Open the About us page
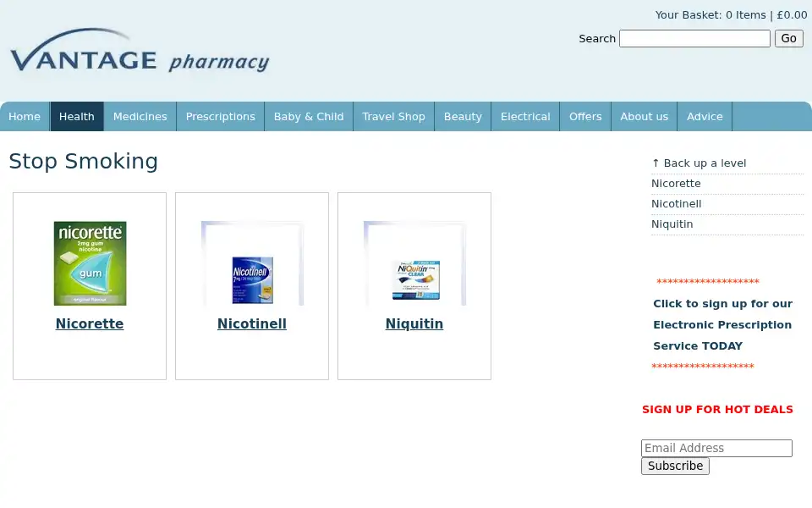The width and height of the screenshot is (812, 508). (645, 117)
